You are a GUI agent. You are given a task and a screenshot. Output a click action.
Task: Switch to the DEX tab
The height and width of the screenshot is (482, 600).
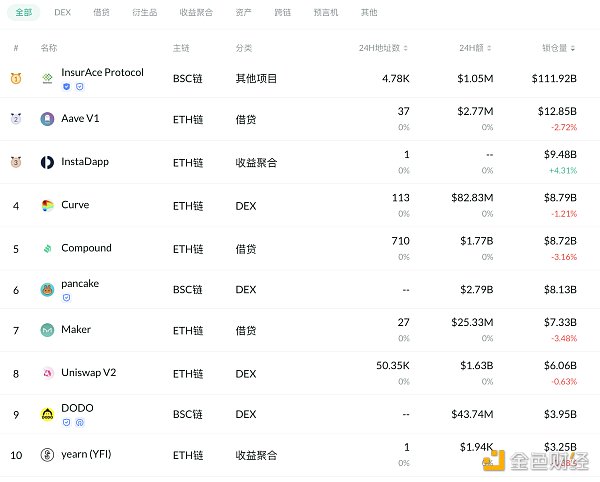[x=62, y=12]
